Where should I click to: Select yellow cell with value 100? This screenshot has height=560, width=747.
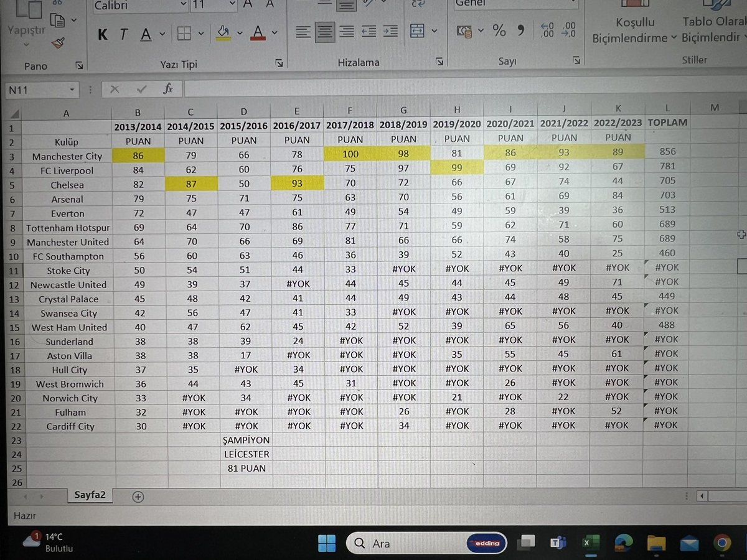[350, 152]
